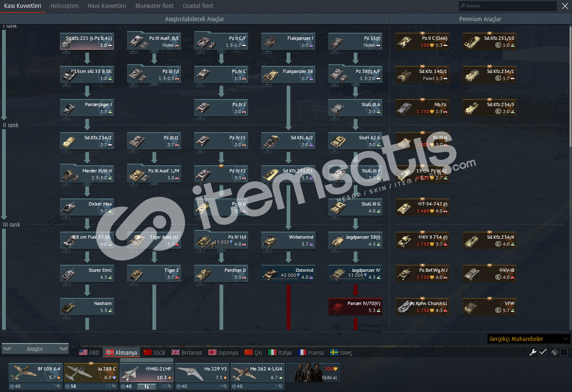Expand the Pz.III F/J vehicle group

coord(154,84)
